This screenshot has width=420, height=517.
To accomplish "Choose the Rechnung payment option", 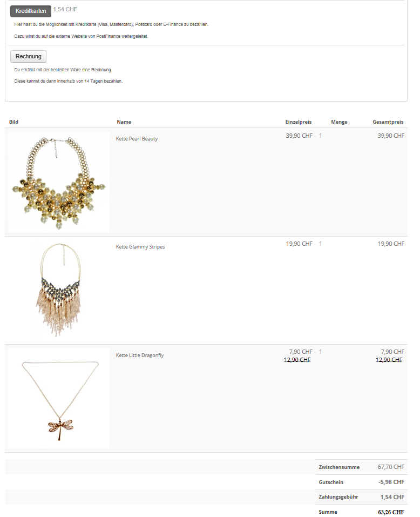I will (28, 56).
